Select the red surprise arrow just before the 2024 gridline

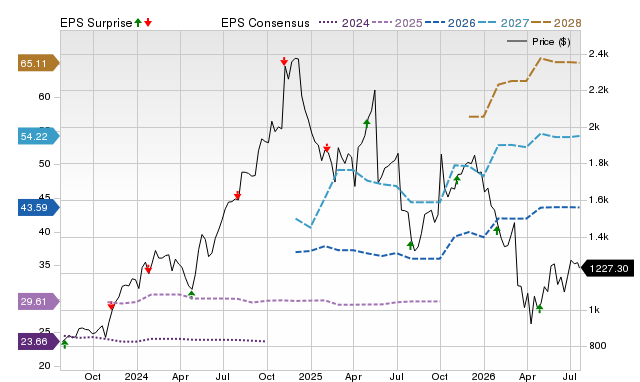pyautogui.click(x=111, y=305)
